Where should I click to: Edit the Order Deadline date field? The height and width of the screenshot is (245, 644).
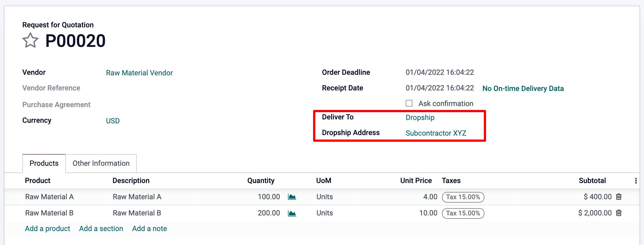point(439,72)
